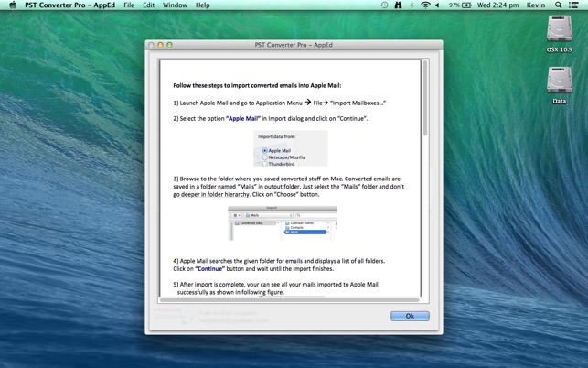Image resolution: width=588 pixels, height=368 pixels.
Task: Open the Bluetooth status menu
Action: click(x=412, y=5)
